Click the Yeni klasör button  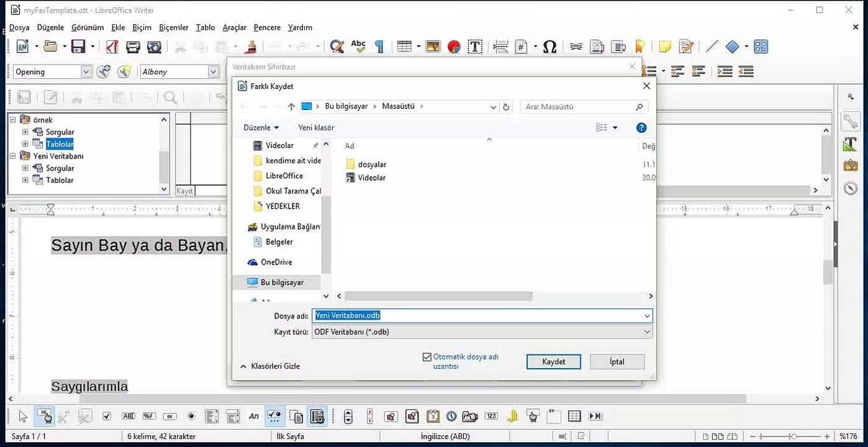coord(316,127)
